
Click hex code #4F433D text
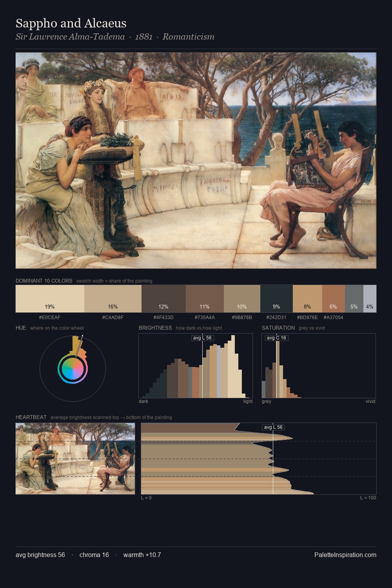coord(163,318)
